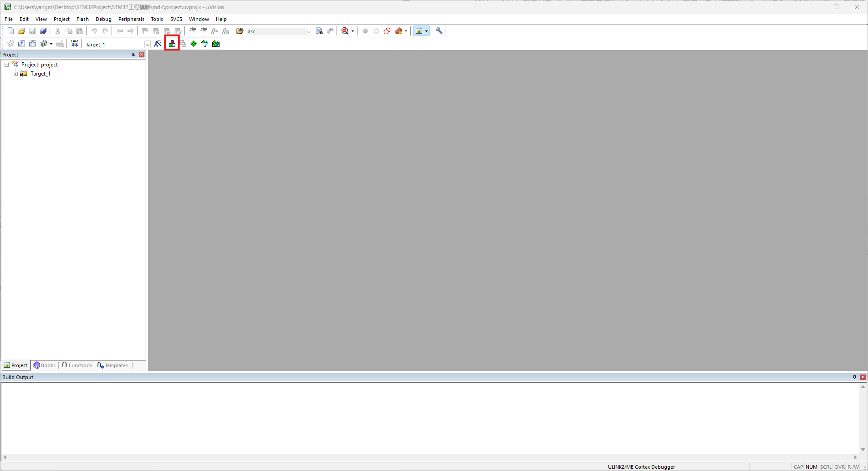
Task: Save all files with the stacked floppy icon
Action: (43, 31)
